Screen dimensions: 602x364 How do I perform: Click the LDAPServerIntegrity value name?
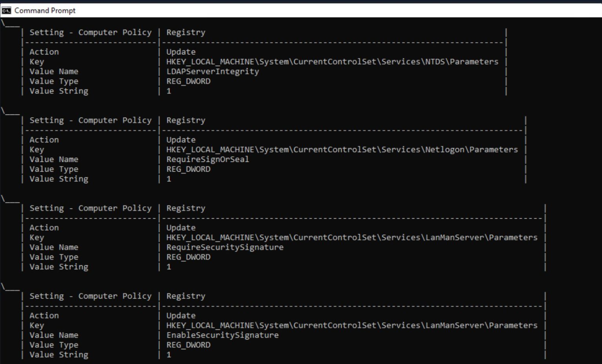point(212,71)
